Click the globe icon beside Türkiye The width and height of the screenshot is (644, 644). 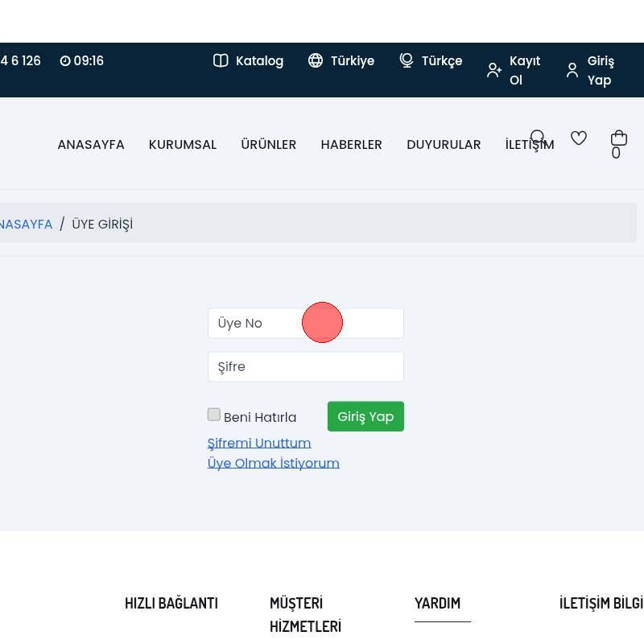(x=316, y=61)
